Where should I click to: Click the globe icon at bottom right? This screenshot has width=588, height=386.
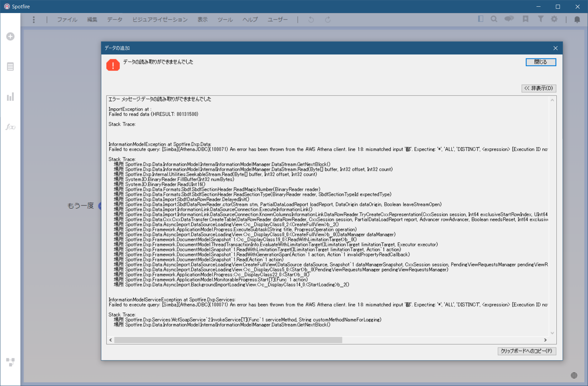tap(574, 375)
